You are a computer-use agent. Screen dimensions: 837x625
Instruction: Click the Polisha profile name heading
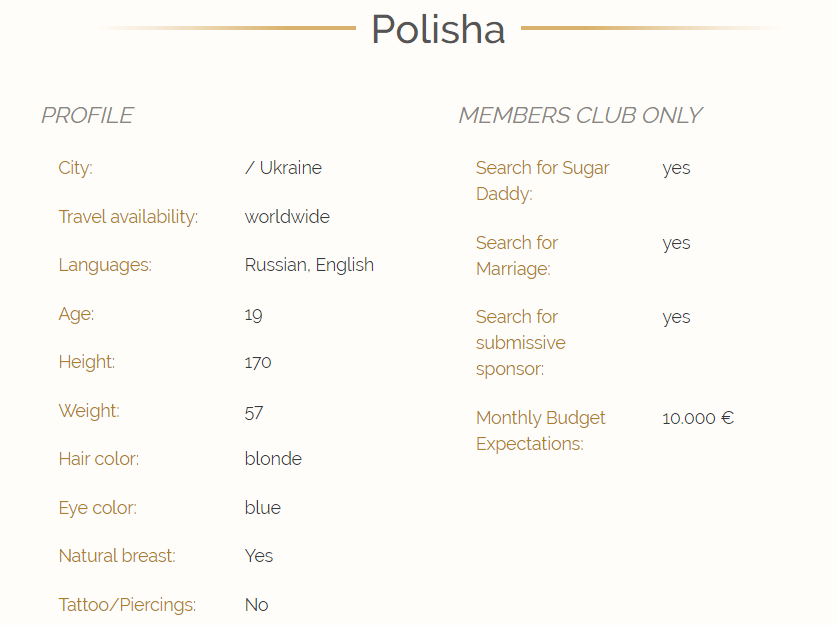coord(437,30)
